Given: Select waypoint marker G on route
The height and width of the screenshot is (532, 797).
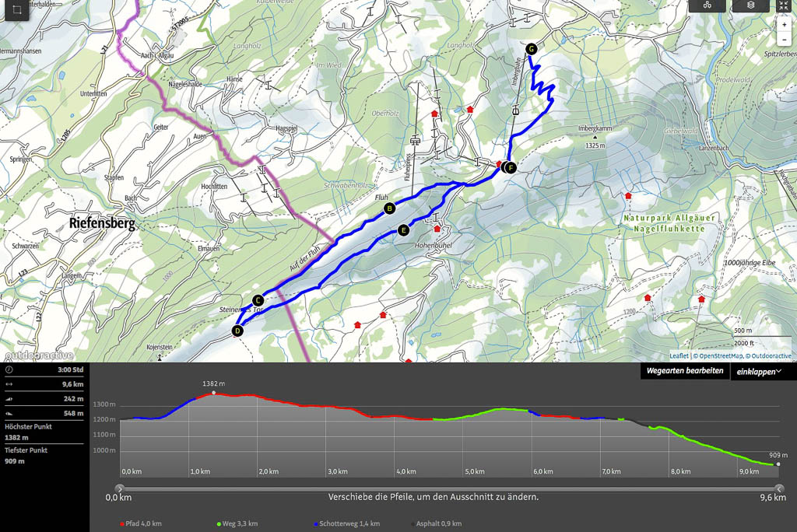Looking at the screenshot, I should pos(531,49).
